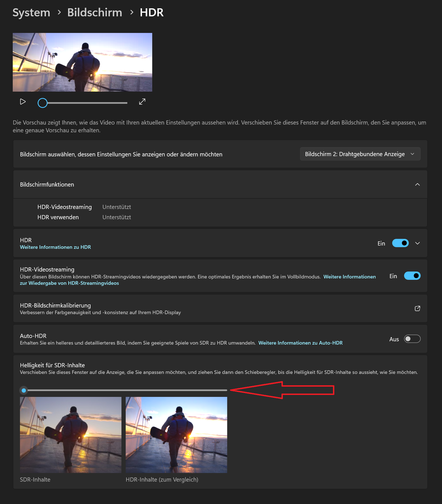
Task: Click the video preview seek slider handle
Action: pos(43,103)
